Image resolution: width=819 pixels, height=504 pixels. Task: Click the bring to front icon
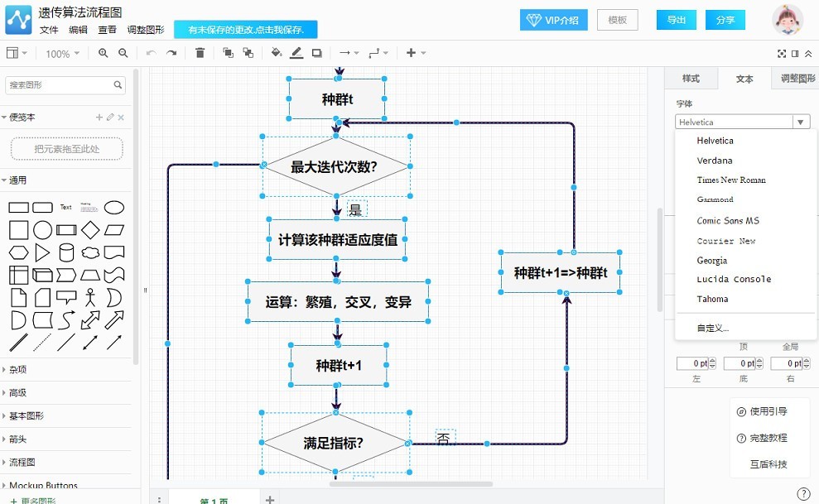pos(228,53)
